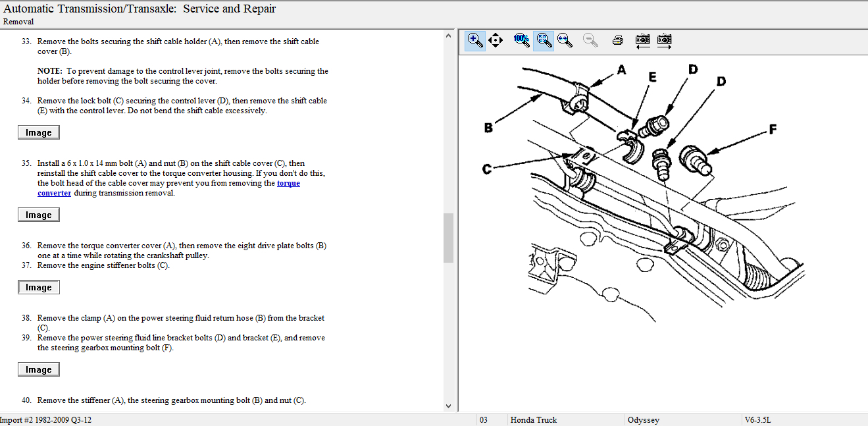868x426 pixels.
Task: Click the fit-to-width zoom icon
Action: 565,40
